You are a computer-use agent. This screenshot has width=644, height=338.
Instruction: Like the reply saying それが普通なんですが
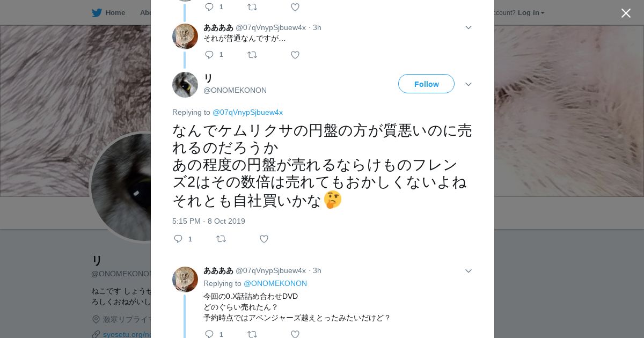click(295, 55)
